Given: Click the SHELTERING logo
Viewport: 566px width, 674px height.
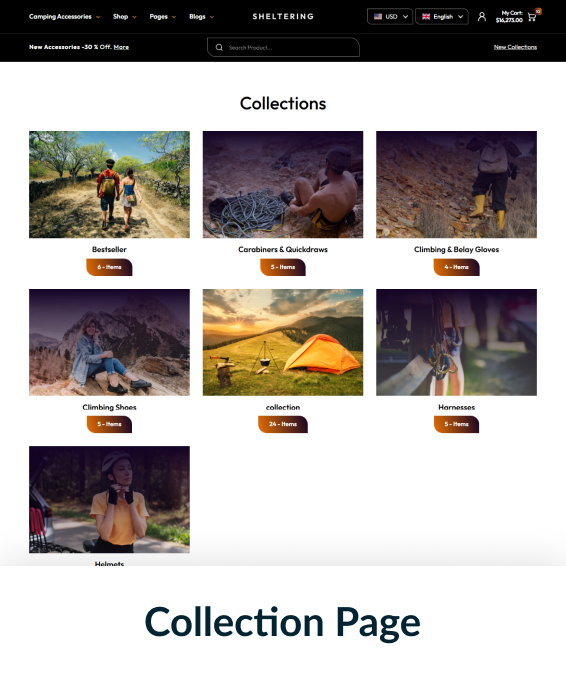Looking at the screenshot, I should tap(283, 17).
